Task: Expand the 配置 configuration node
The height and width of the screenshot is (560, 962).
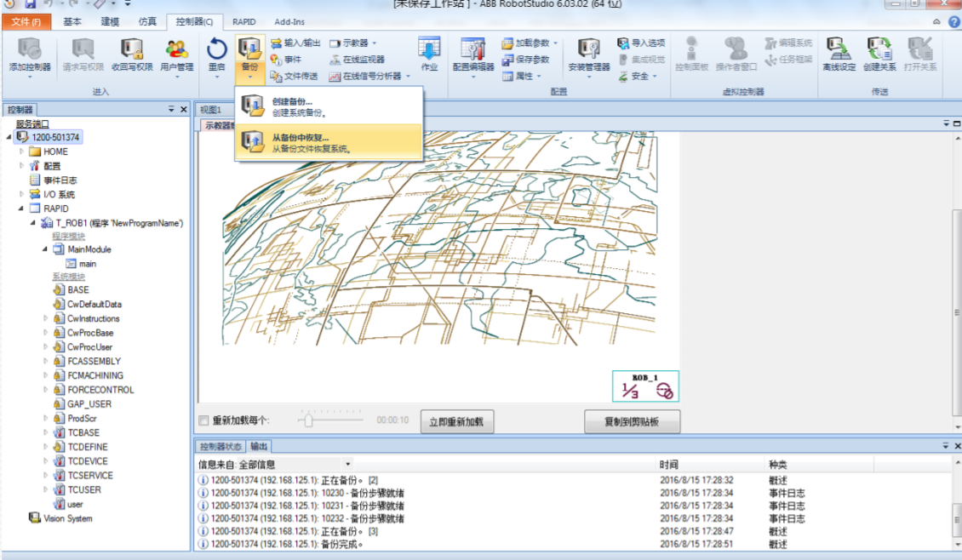Action: (21, 166)
